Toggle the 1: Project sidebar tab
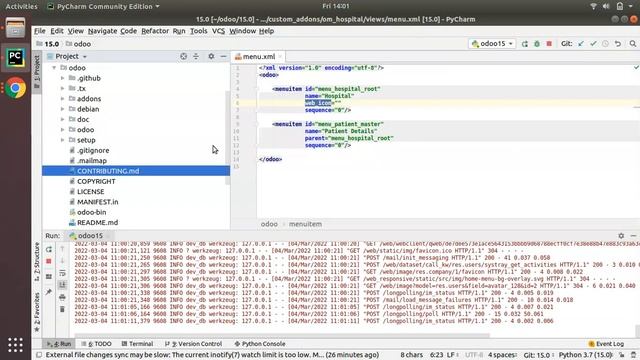The width and height of the screenshot is (640, 360). [37, 71]
